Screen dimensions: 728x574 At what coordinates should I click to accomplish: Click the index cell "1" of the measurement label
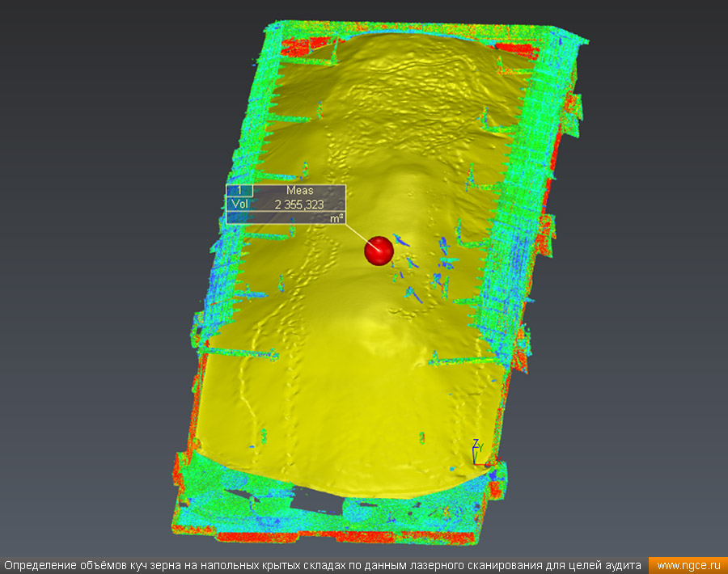239,191
